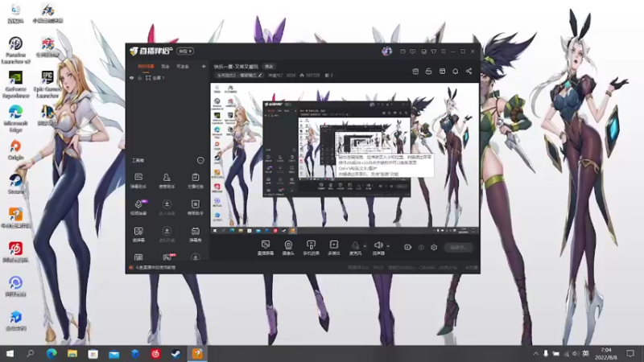Add a multimedia source
The image size is (644, 362).
tap(334, 248)
